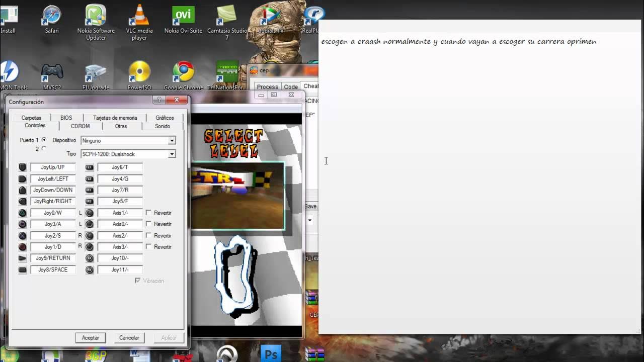
Task: Open the Camtasia Studio 7 desktop icon
Action: pyautogui.click(x=226, y=22)
